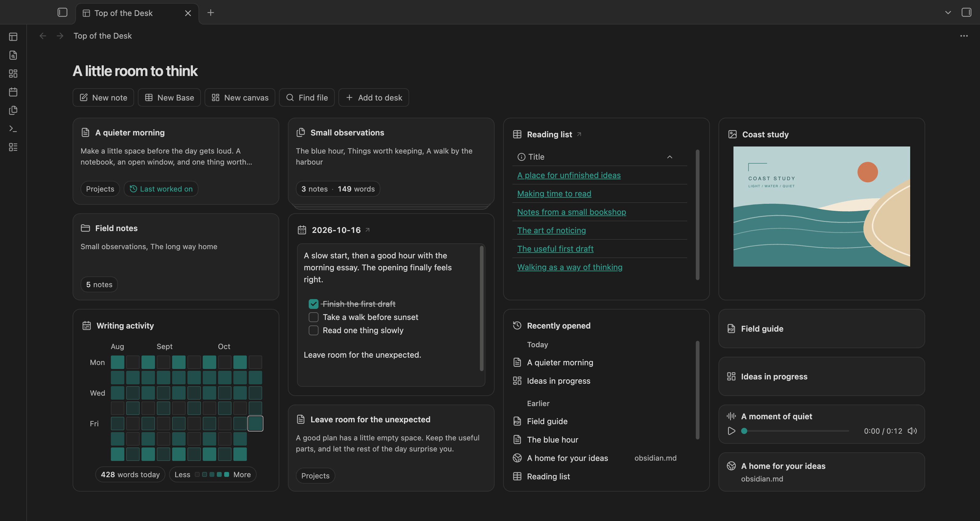The height and width of the screenshot is (521, 980).
Task: Close the Top of the Desk tab
Action: click(x=188, y=13)
